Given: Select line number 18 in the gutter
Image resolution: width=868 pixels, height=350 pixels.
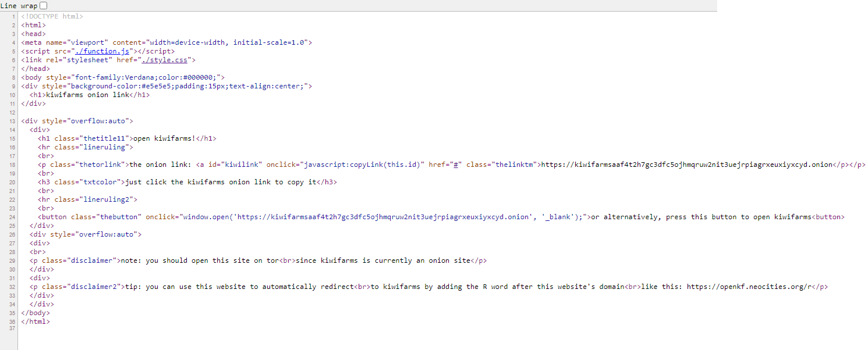Looking at the screenshot, I should coord(12,165).
